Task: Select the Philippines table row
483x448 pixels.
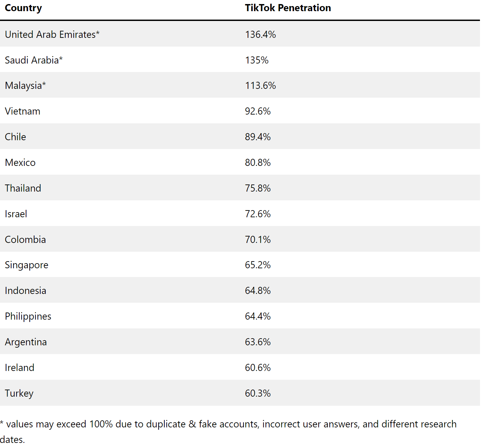Action: pyautogui.click(x=240, y=316)
